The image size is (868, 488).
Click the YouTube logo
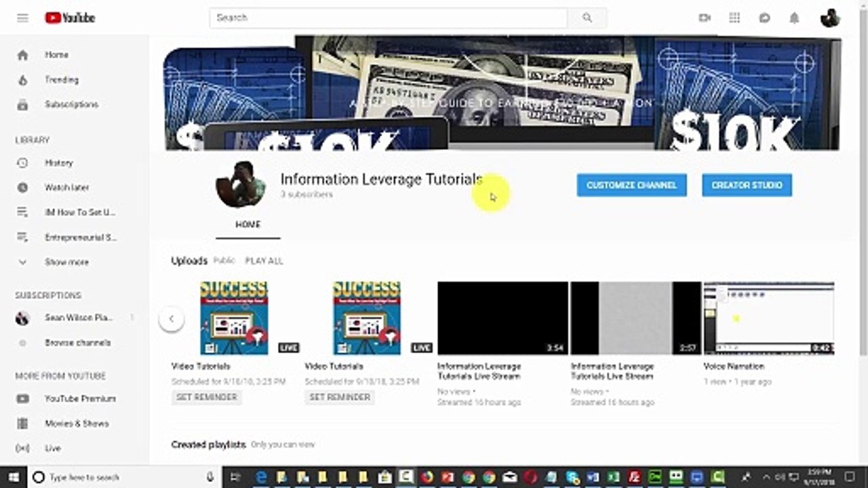point(70,18)
